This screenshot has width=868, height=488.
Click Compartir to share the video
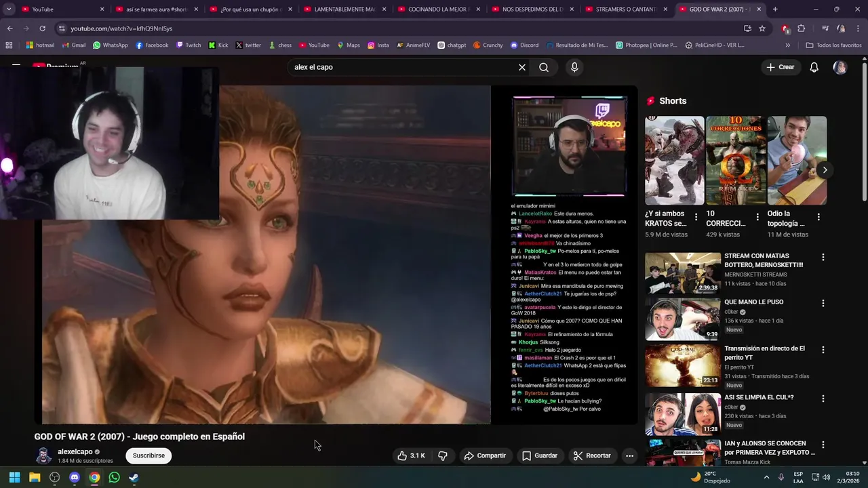[485, 455]
